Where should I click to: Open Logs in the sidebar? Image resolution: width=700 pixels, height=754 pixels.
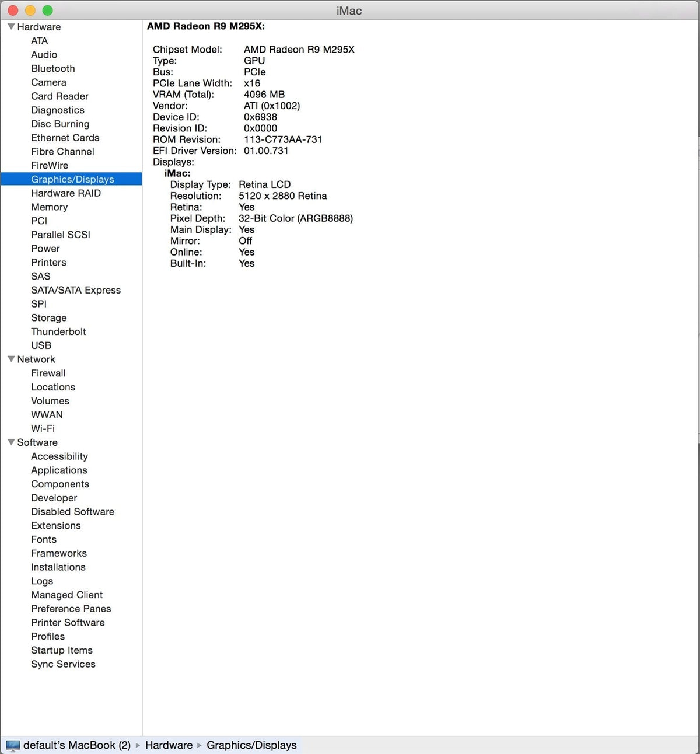point(42,581)
